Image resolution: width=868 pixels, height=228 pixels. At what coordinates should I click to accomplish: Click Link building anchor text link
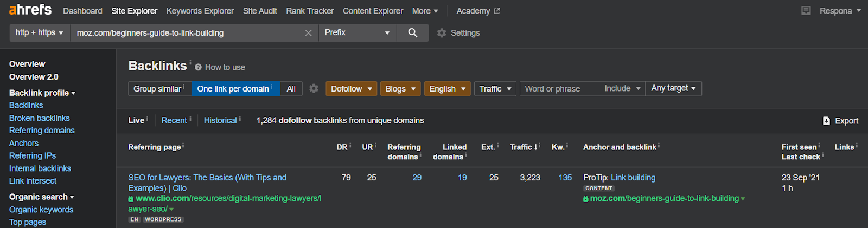coord(633,178)
